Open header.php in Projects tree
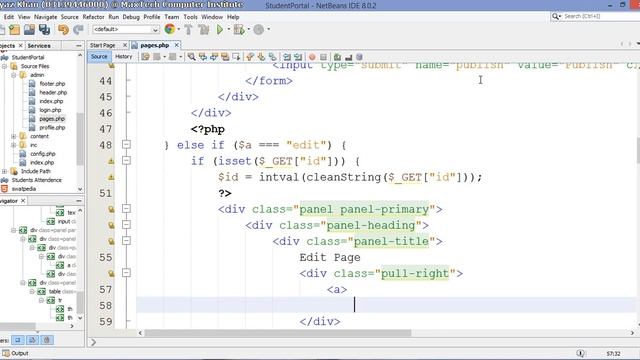This screenshot has width=640, height=360. 53,93
